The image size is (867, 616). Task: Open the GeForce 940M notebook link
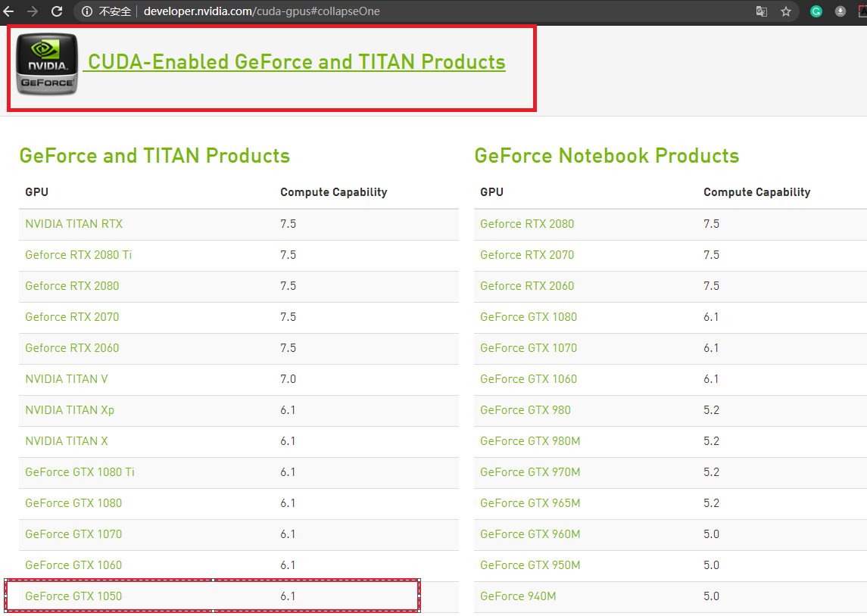(518, 596)
